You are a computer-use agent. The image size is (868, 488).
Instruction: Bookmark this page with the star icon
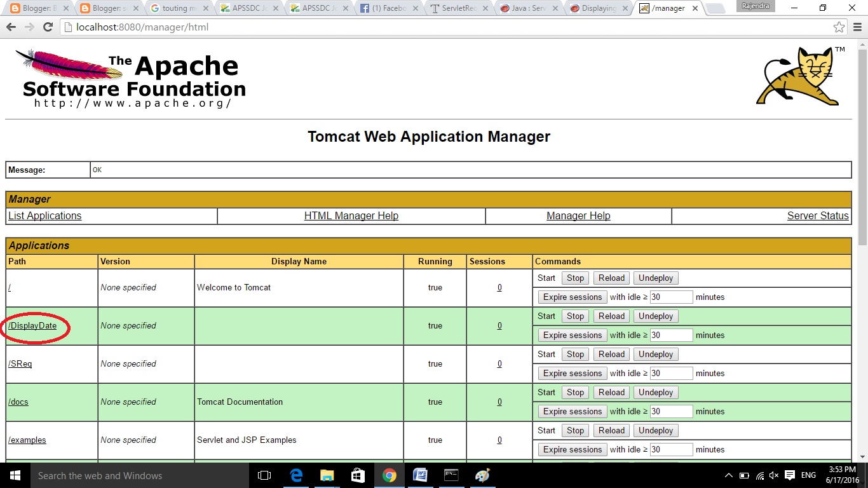[x=839, y=27]
